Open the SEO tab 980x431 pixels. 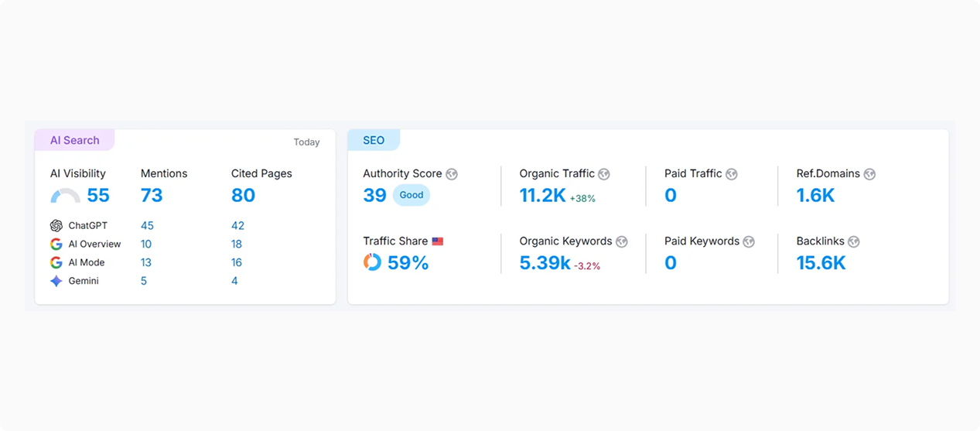(x=374, y=140)
